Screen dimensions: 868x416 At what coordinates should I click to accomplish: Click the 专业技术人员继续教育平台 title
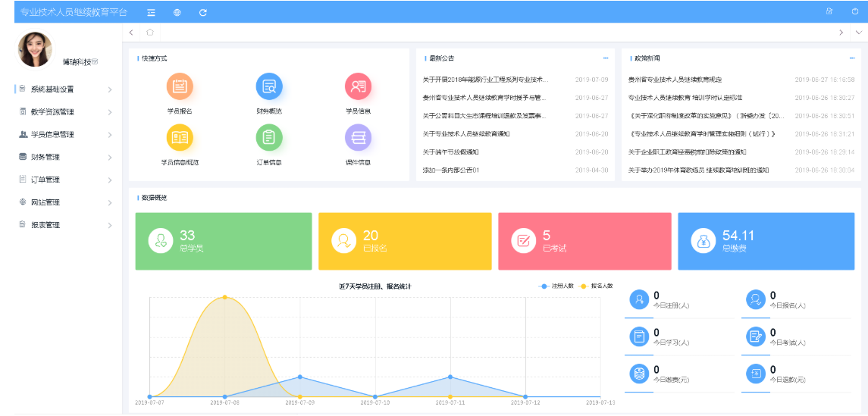(x=74, y=11)
